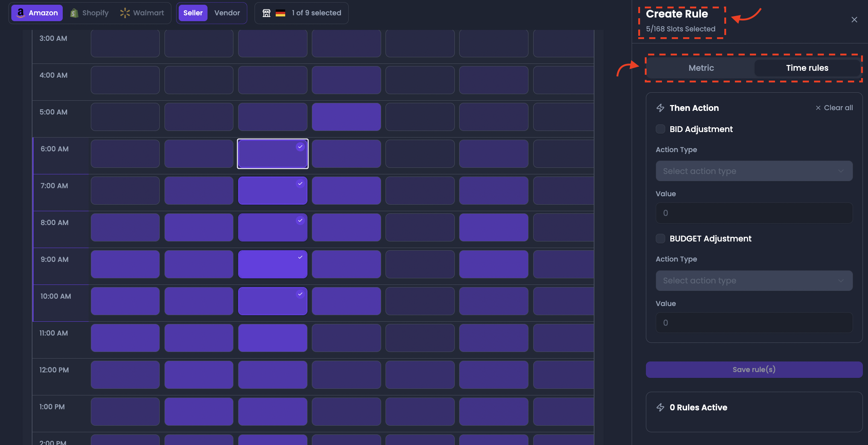Screen dimensions: 868x445
Task: Select the second slot in the 1:00 PM row
Action: point(199,411)
